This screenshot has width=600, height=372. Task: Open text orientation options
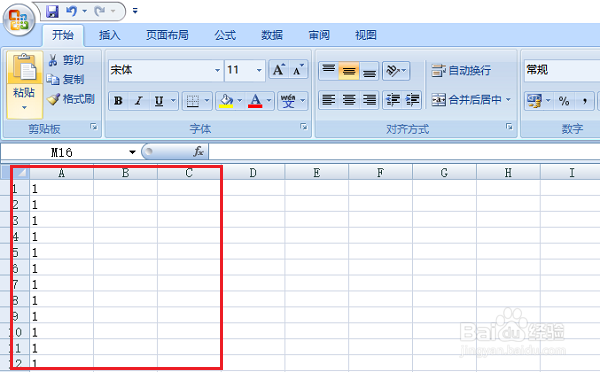click(396, 70)
